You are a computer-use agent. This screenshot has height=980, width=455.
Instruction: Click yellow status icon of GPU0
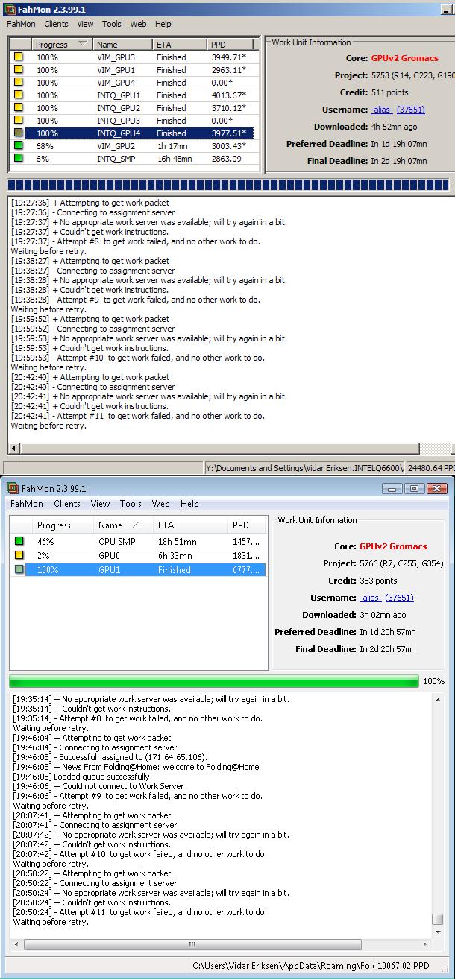pyautogui.click(x=20, y=556)
